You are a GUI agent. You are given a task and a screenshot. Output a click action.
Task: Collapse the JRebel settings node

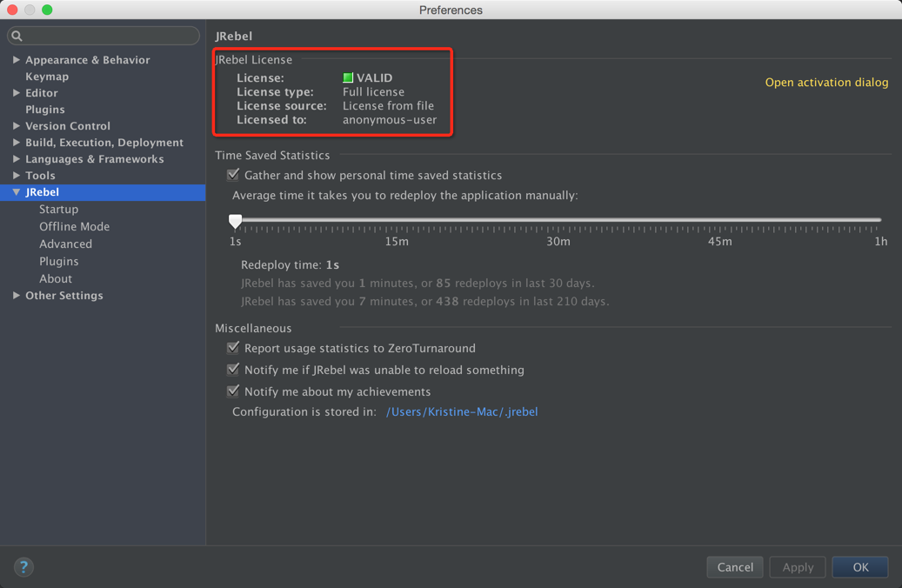(x=17, y=192)
